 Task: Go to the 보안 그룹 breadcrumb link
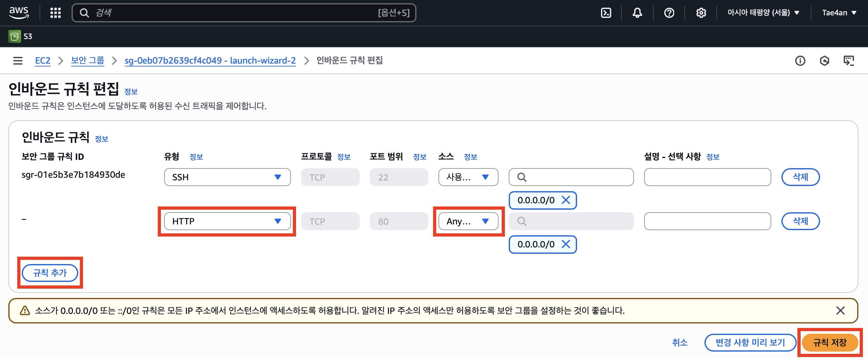(x=88, y=60)
